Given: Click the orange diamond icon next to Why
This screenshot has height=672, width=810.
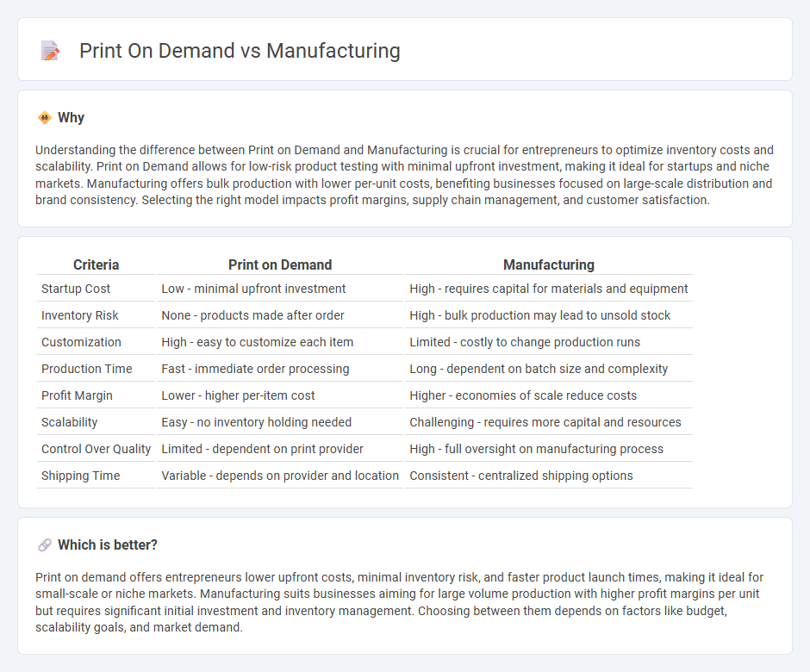Looking at the screenshot, I should [x=45, y=118].
